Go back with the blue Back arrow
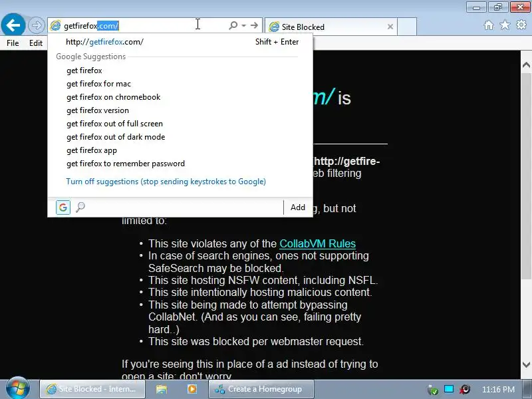The height and width of the screenshot is (399, 532). click(13, 25)
